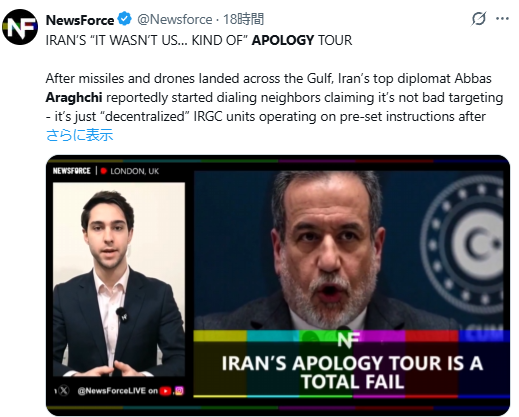
Task: Click the YouTube icon in the video overlay
Action: (x=165, y=391)
